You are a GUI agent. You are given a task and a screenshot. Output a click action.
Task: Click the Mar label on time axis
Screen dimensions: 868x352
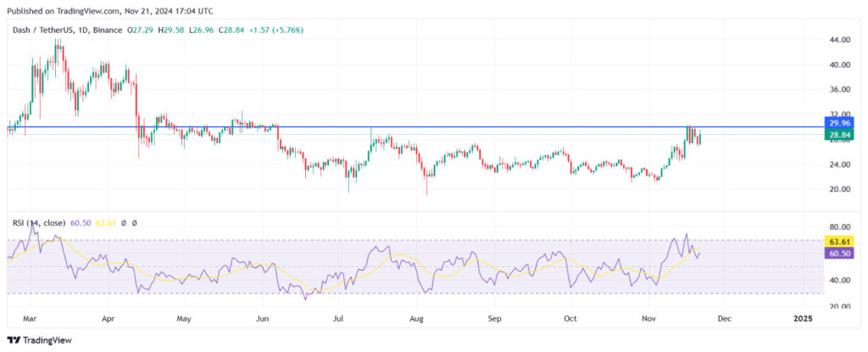pyautogui.click(x=31, y=319)
